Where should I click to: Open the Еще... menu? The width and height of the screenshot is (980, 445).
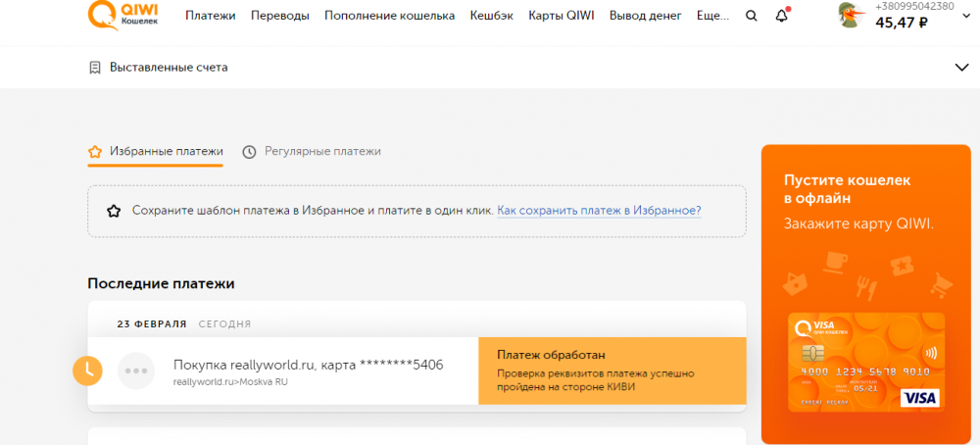[x=713, y=16]
